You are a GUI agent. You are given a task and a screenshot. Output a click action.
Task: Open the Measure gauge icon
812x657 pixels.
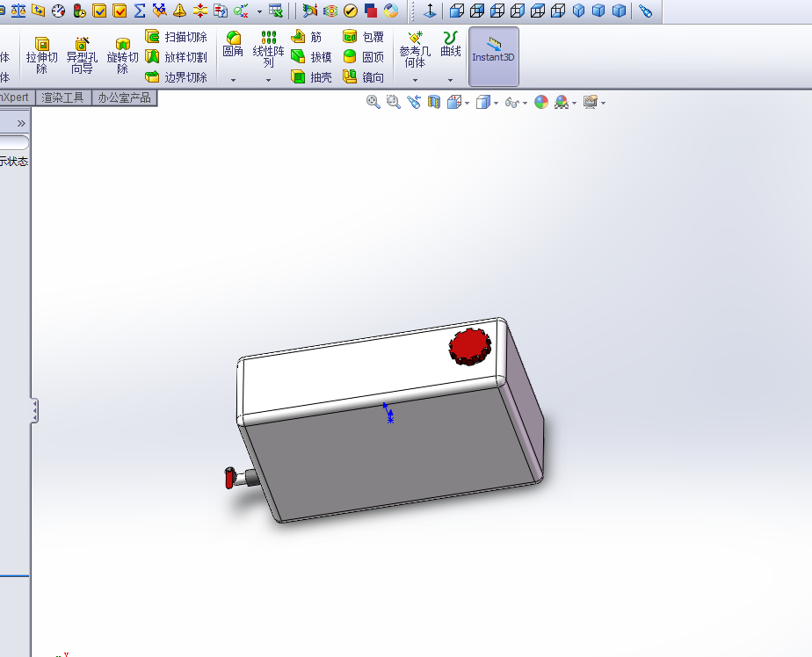point(59,11)
